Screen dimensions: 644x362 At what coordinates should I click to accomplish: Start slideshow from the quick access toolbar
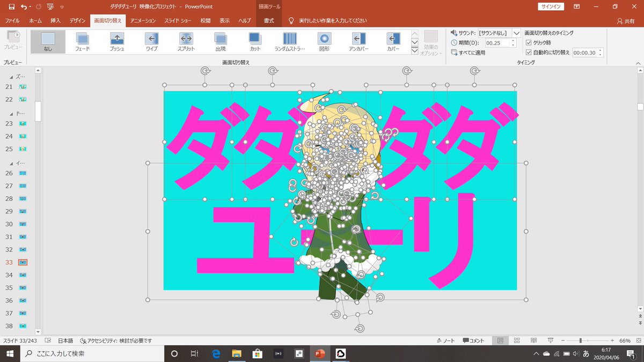coord(50,7)
